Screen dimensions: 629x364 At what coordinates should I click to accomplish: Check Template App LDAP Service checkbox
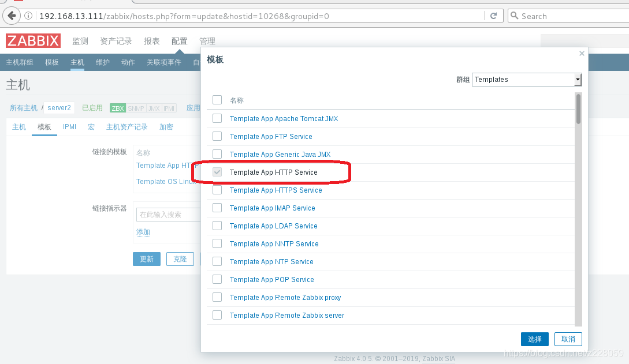217,226
